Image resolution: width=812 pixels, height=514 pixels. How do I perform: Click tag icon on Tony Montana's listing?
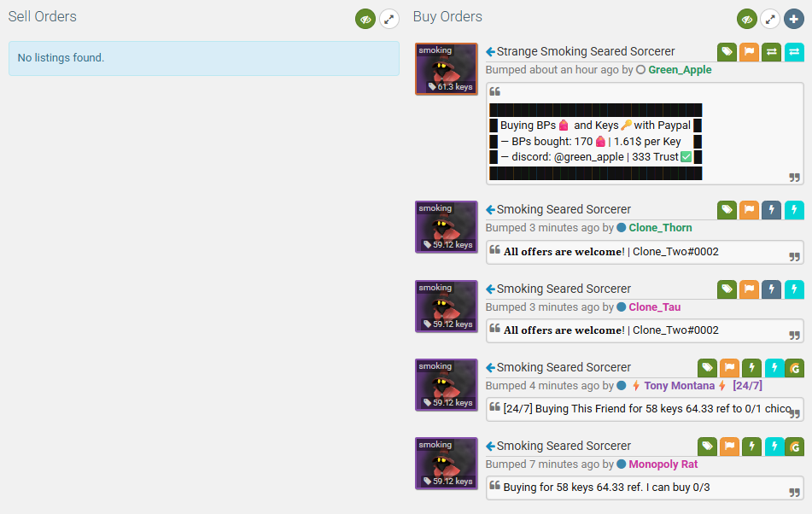click(x=707, y=367)
